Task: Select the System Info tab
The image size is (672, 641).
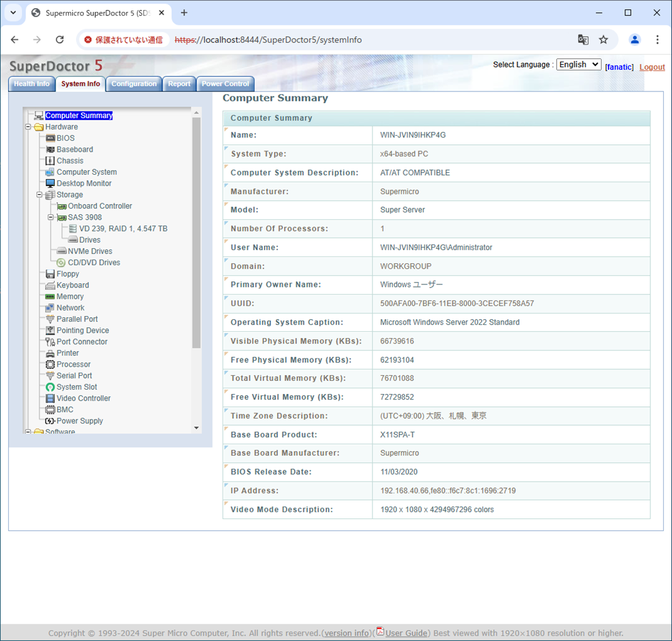Action: tap(80, 84)
